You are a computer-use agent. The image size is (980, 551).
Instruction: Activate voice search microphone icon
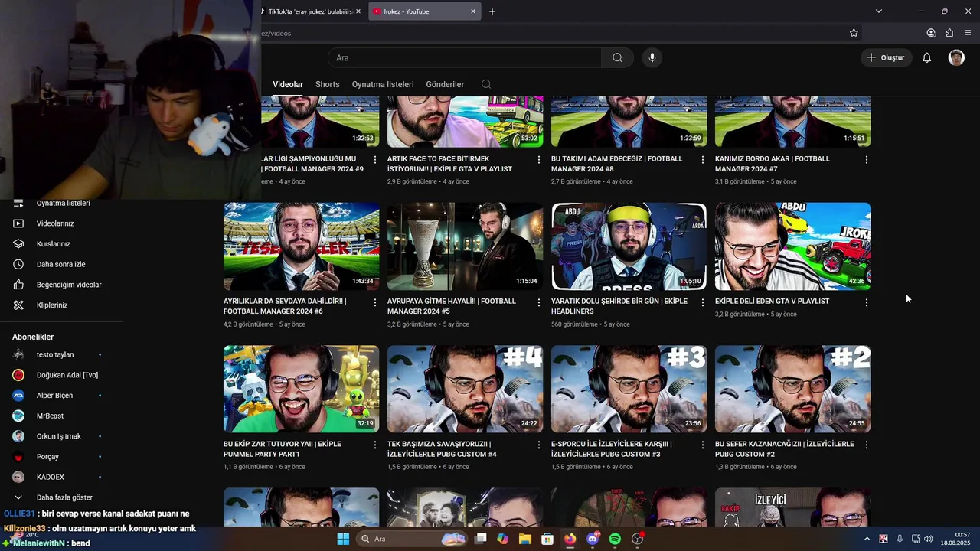coord(652,57)
